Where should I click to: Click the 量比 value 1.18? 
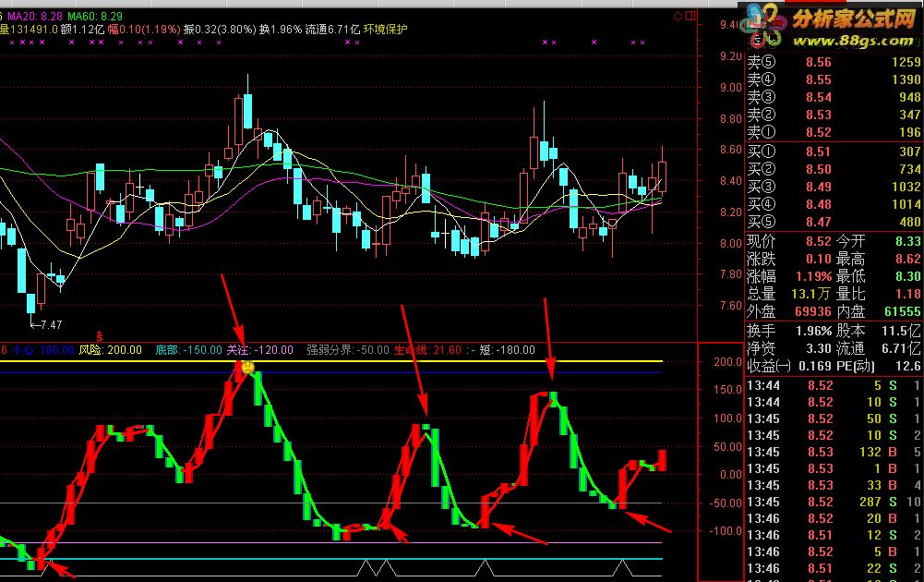(908, 294)
